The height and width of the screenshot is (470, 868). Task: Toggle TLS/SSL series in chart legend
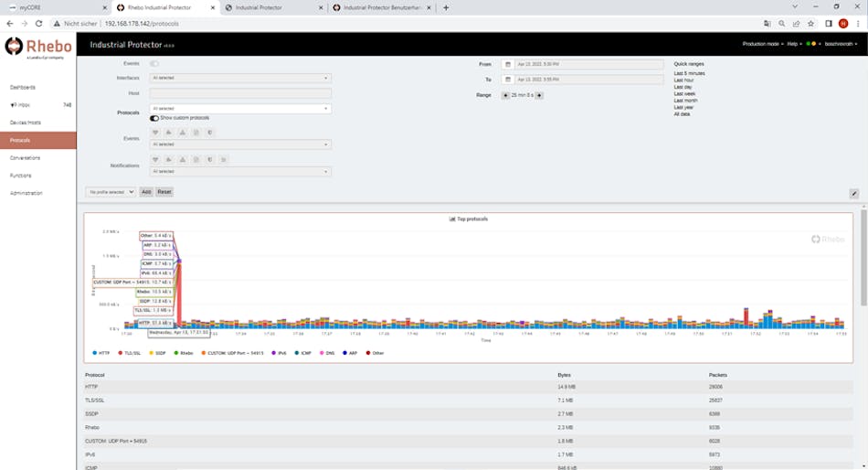(130, 353)
